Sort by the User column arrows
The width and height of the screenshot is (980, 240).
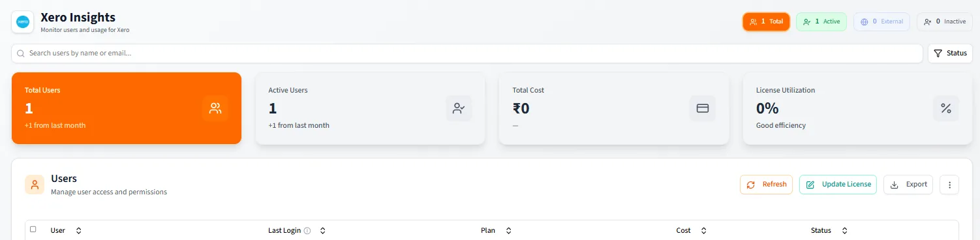click(78, 230)
